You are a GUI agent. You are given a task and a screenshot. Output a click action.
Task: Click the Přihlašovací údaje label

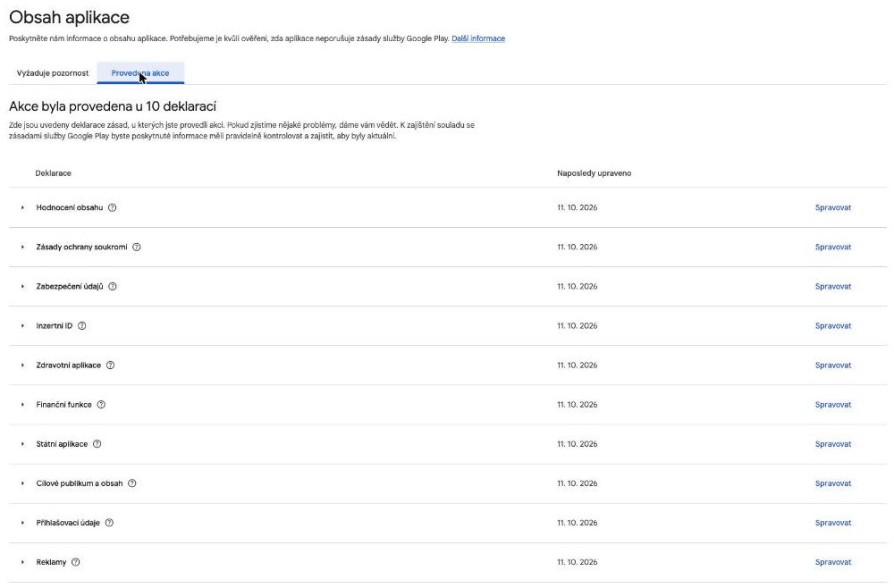[68, 523]
